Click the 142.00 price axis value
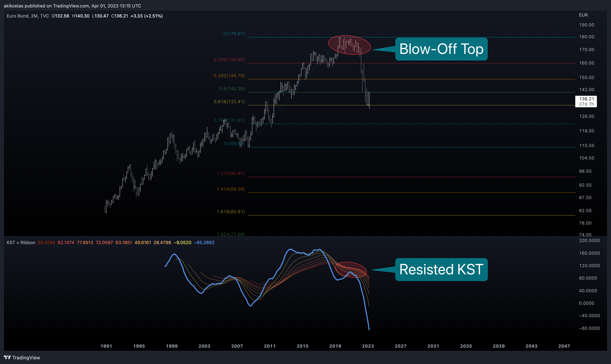The height and width of the screenshot is (364, 611). pos(586,90)
